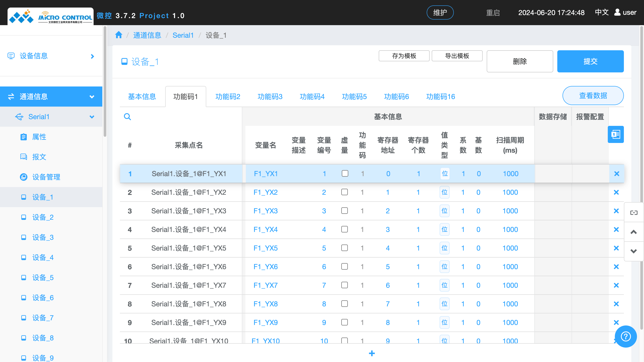
Task: Enable virtual checkbox in row F1_YX8
Action: [344, 304]
